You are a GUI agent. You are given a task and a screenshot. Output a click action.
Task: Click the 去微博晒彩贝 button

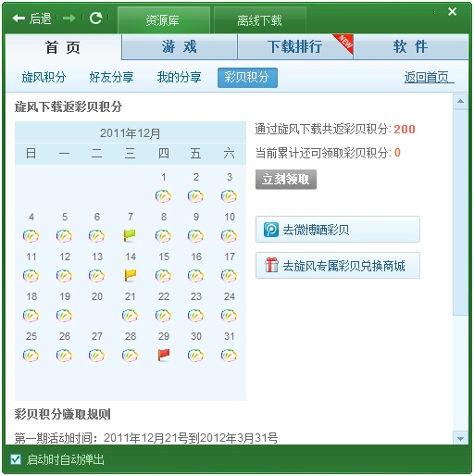click(x=338, y=230)
